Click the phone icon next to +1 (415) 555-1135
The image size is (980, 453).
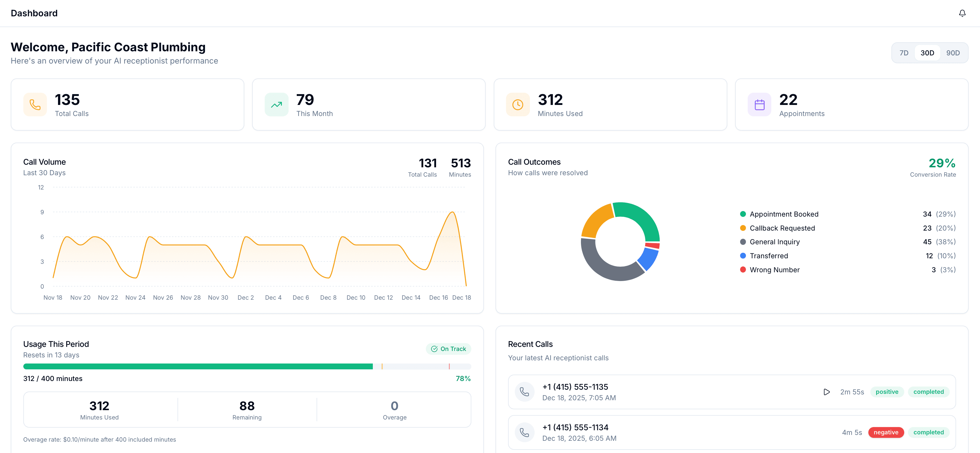click(x=525, y=392)
